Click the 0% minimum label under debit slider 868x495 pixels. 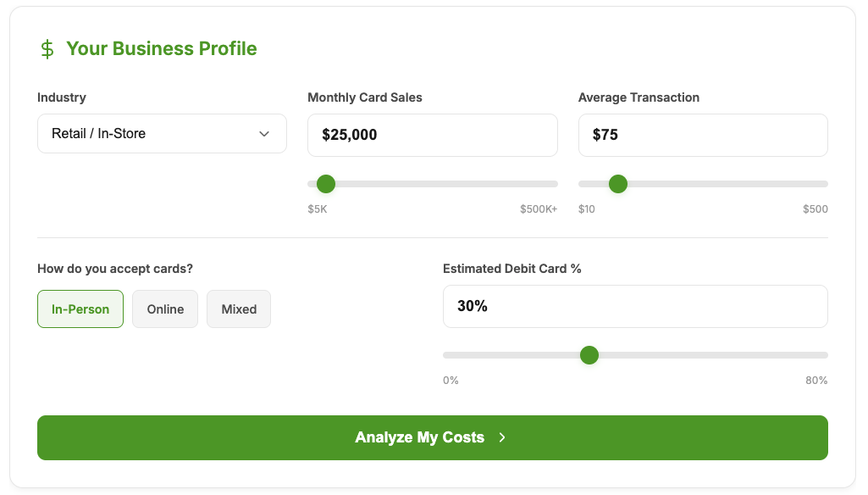(x=451, y=381)
